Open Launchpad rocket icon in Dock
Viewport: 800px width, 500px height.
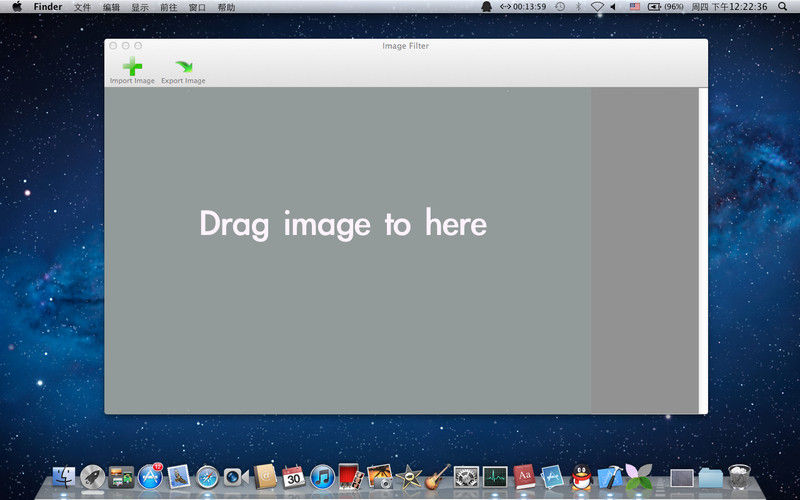point(92,478)
